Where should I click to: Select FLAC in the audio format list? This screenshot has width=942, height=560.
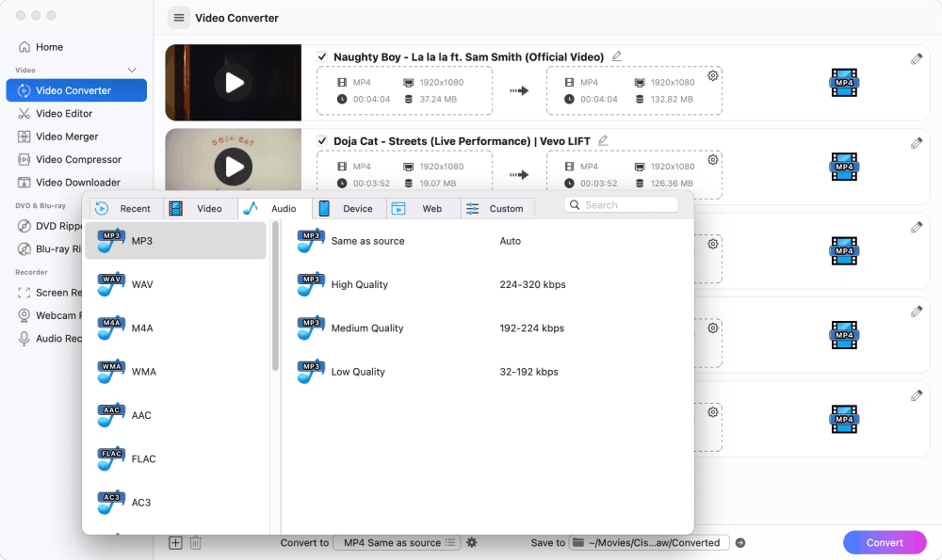[175, 459]
